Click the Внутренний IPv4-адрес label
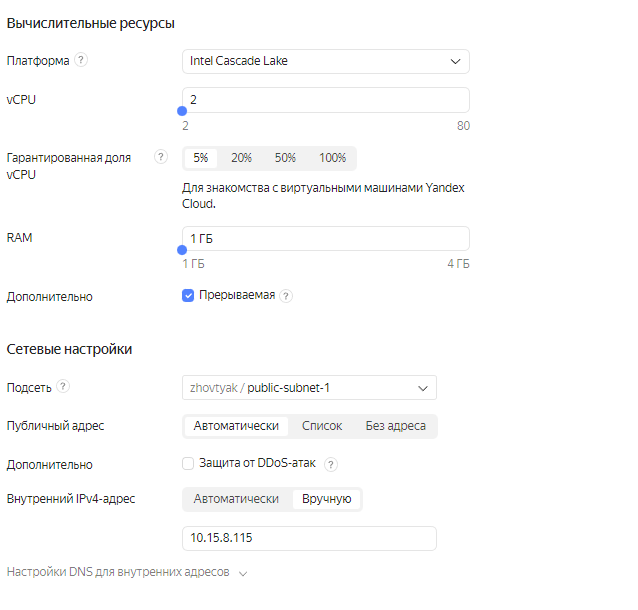This screenshot has width=638, height=610. point(71,499)
